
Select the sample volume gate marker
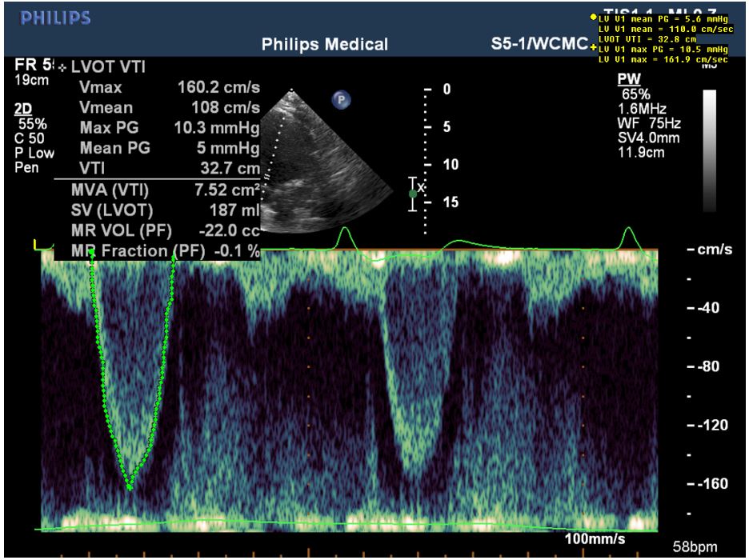[x=413, y=194]
